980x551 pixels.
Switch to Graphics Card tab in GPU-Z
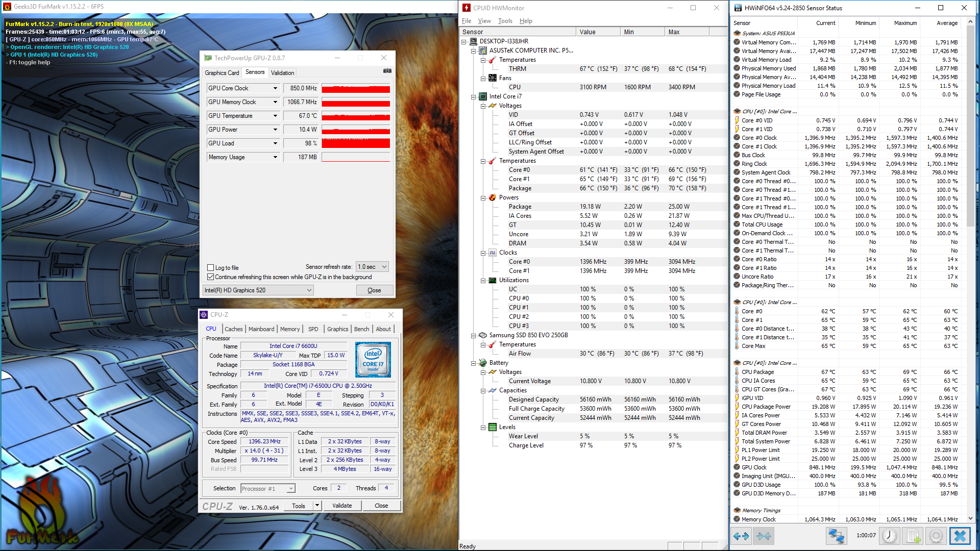coord(222,73)
